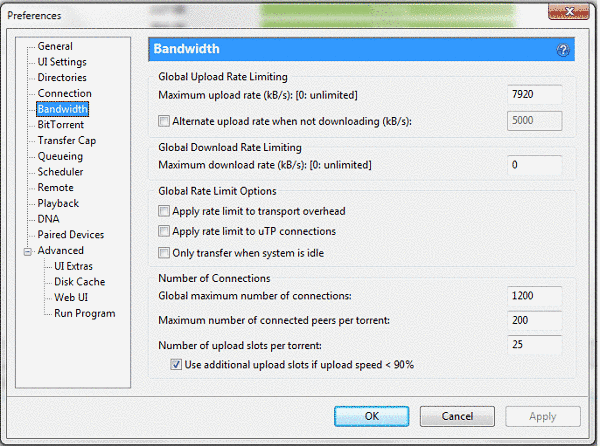The image size is (600, 446).
Task: Open the Scheduler page
Action: tap(60, 172)
